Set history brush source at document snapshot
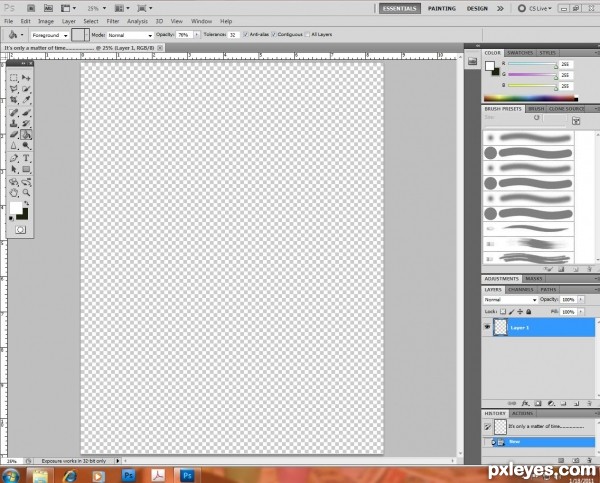600x483 pixels. [487, 426]
